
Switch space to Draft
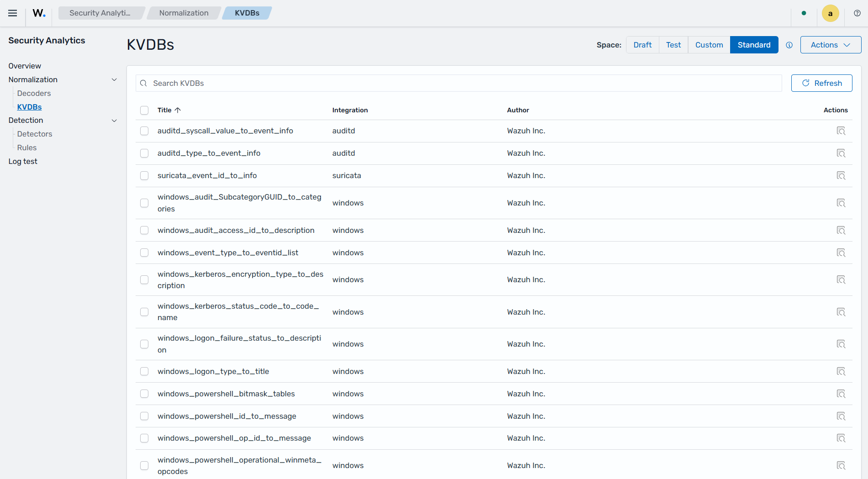tap(642, 45)
